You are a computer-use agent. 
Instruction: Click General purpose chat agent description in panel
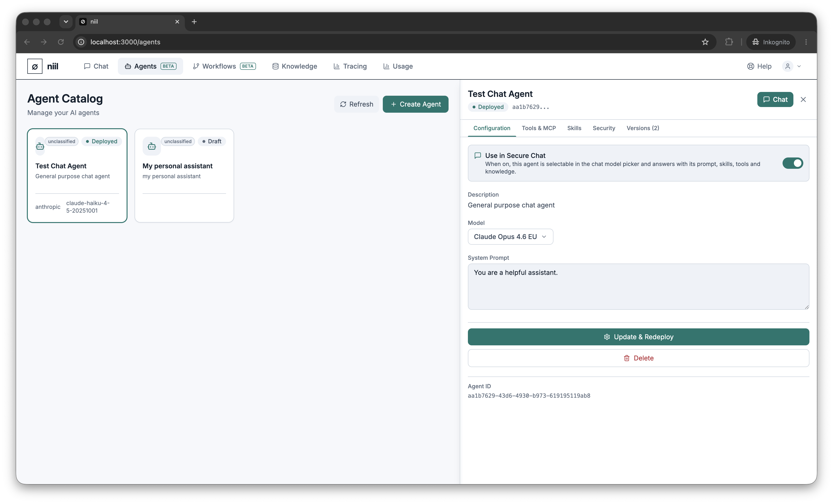(x=511, y=205)
